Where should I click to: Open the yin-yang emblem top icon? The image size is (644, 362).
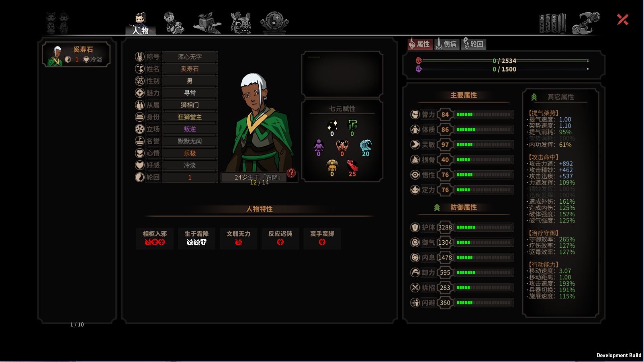(274, 22)
